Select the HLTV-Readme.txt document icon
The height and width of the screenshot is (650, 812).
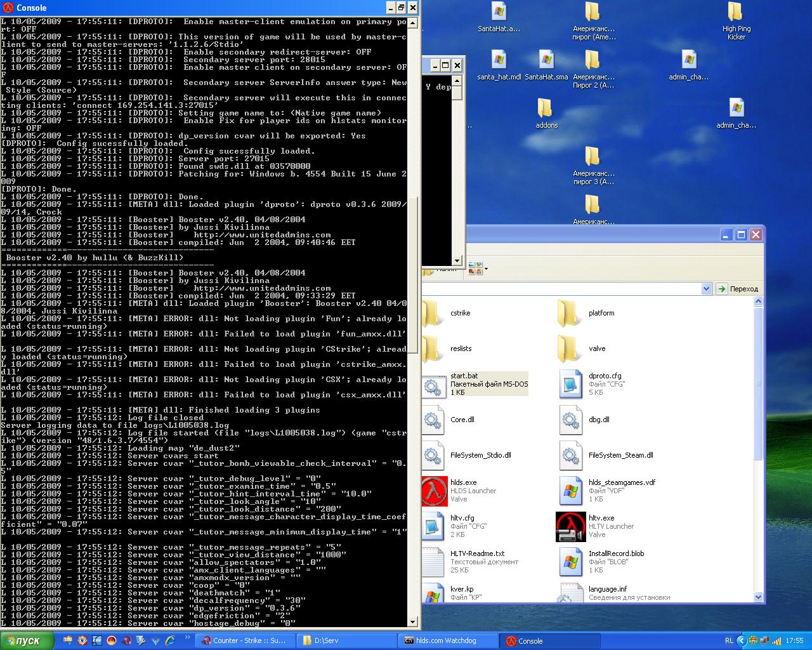point(434,562)
